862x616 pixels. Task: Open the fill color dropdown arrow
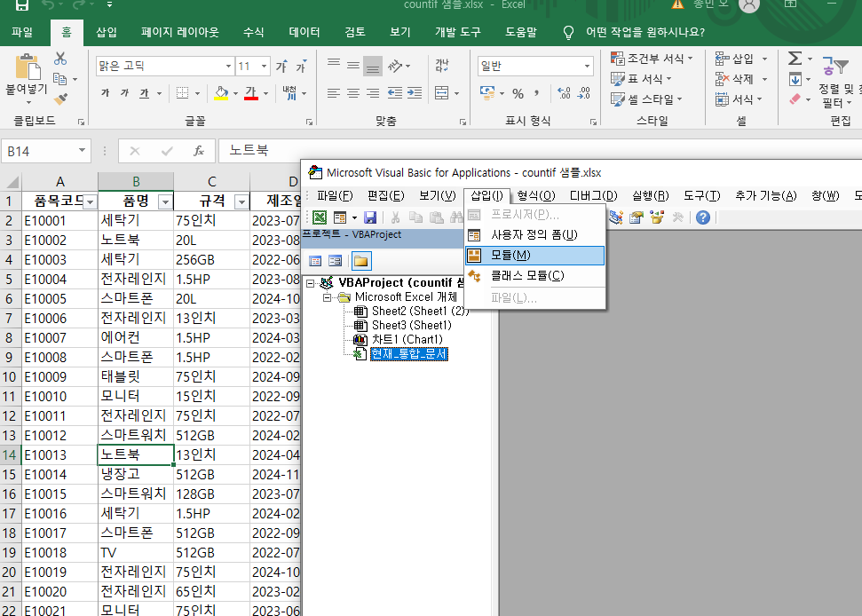(x=235, y=93)
